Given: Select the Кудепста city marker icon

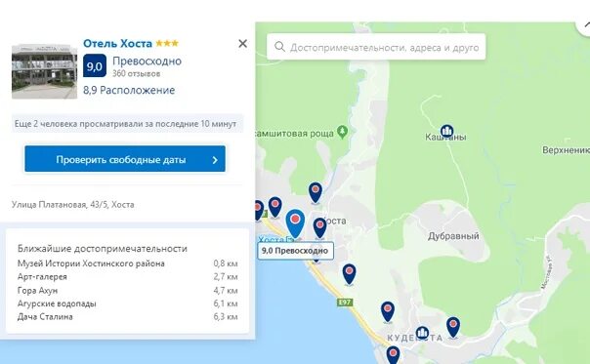Looking at the screenshot, I should coord(423,333).
